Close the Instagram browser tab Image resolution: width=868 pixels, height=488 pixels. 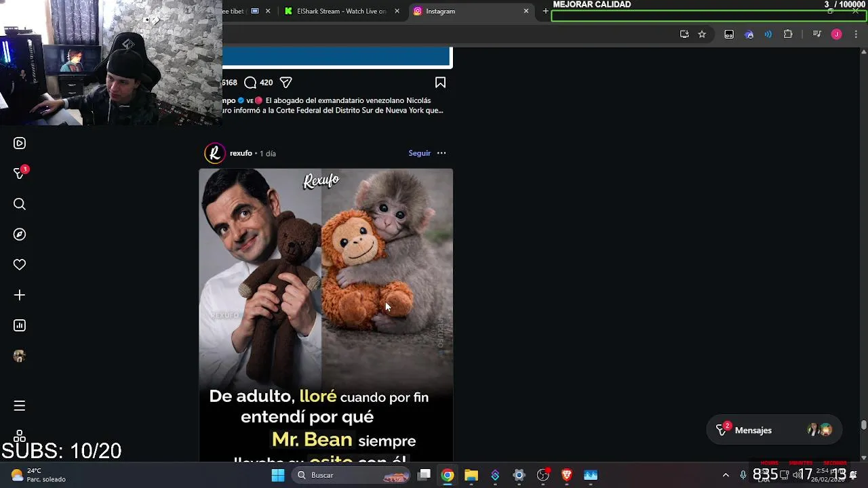pyautogui.click(x=526, y=11)
